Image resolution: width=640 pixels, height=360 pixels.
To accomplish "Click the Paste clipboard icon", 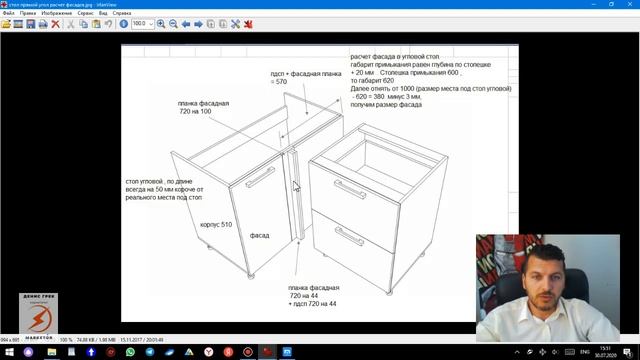I will [96, 24].
